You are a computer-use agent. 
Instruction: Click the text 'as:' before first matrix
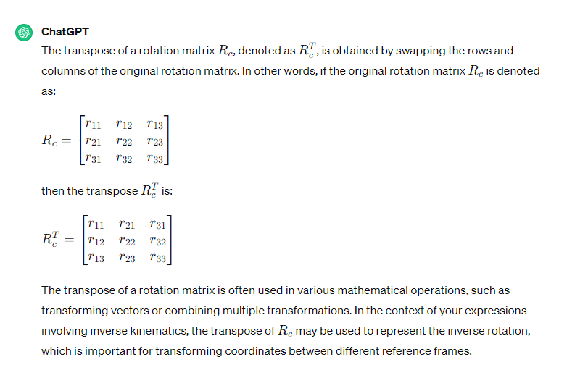pos(49,91)
